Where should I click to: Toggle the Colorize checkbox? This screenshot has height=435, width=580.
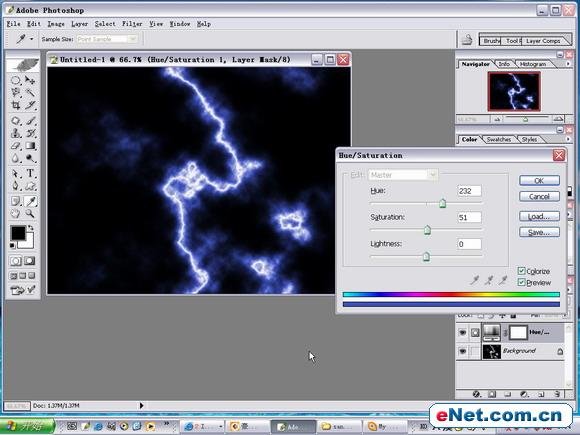pos(522,271)
